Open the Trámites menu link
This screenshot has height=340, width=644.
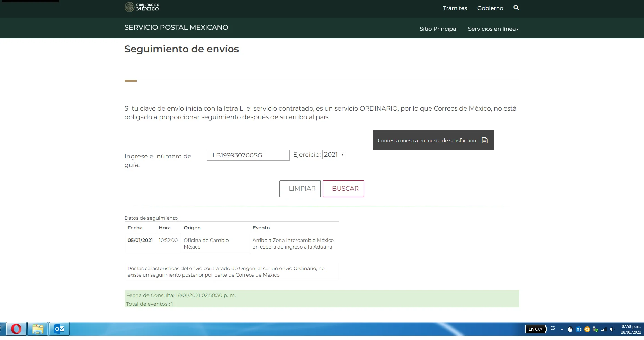pos(455,8)
